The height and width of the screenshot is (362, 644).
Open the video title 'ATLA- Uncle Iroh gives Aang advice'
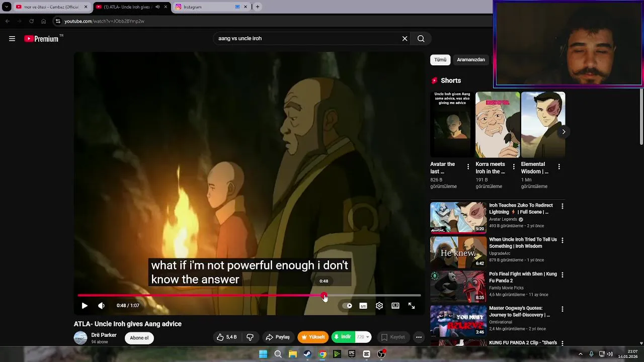click(x=128, y=324)
